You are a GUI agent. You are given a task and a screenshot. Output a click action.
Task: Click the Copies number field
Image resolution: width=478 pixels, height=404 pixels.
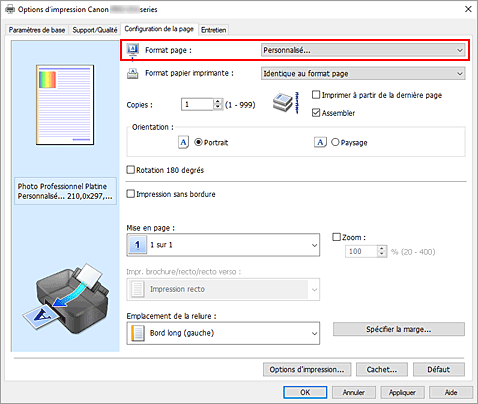197,105
